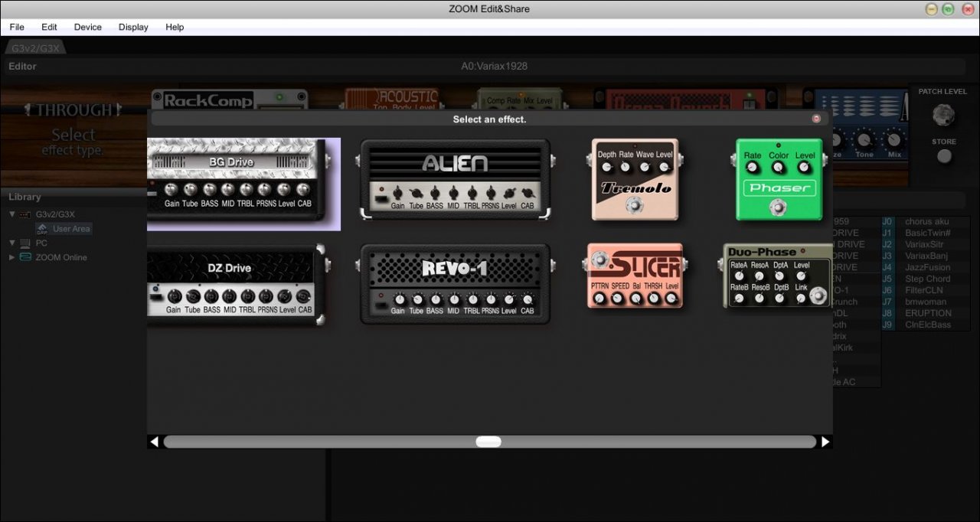Viewport: 980px width, 522px height.
Task: Select the green Phaser pedal
Action: pos(779,180)
